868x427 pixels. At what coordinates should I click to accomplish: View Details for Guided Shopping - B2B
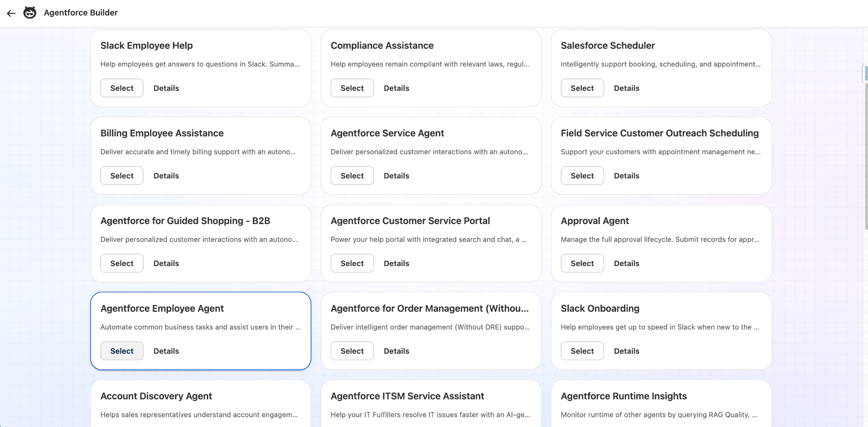166,263
